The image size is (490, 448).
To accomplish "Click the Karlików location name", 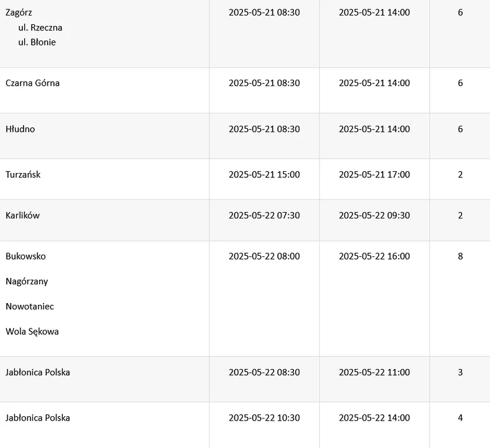I will coord(22,215).
